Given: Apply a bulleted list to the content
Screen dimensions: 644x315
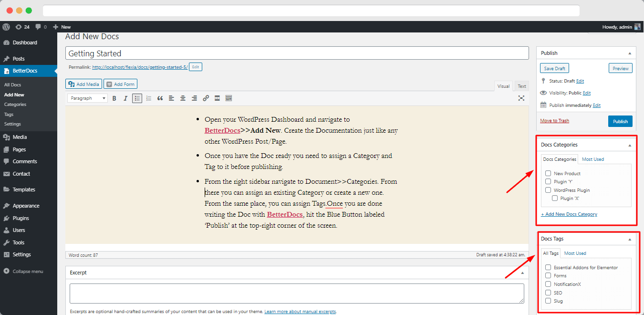Looking at the screenshot, I should (x=137, y=98).
